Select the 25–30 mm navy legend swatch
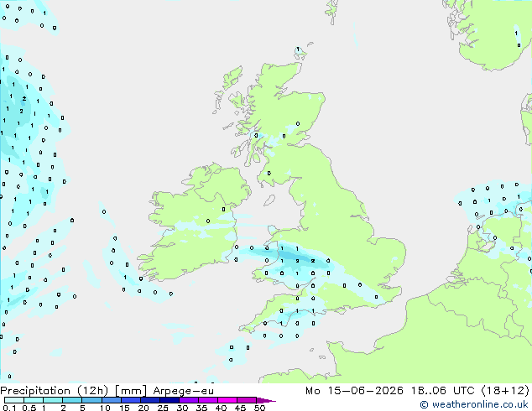The width and height of the screenshot is (532, 411). point(170,400)
